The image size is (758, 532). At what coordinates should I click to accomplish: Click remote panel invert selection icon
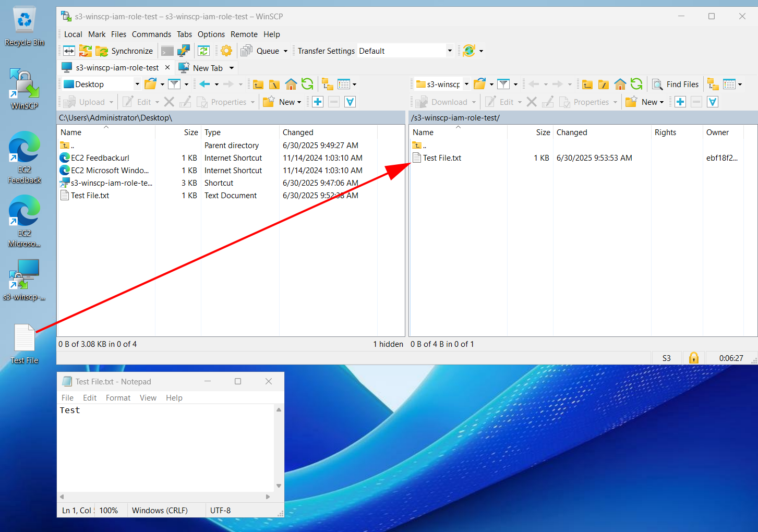pos(713,102)
